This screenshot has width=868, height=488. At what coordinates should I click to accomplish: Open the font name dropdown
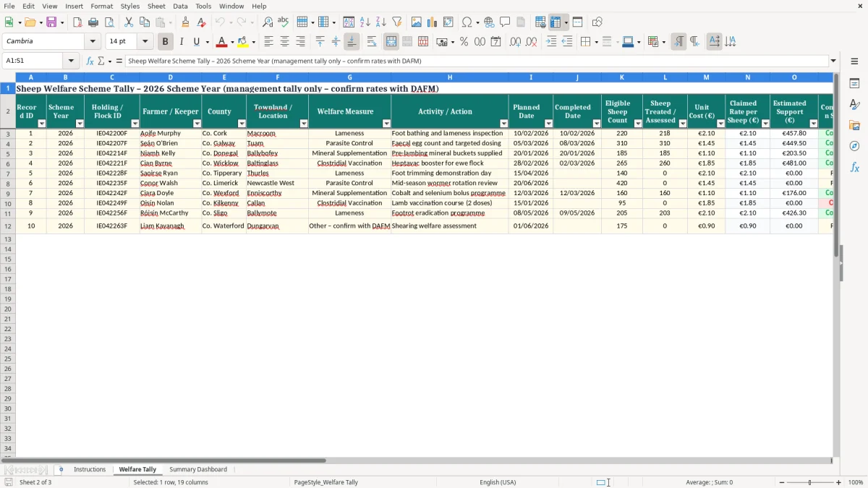point(93,42)
